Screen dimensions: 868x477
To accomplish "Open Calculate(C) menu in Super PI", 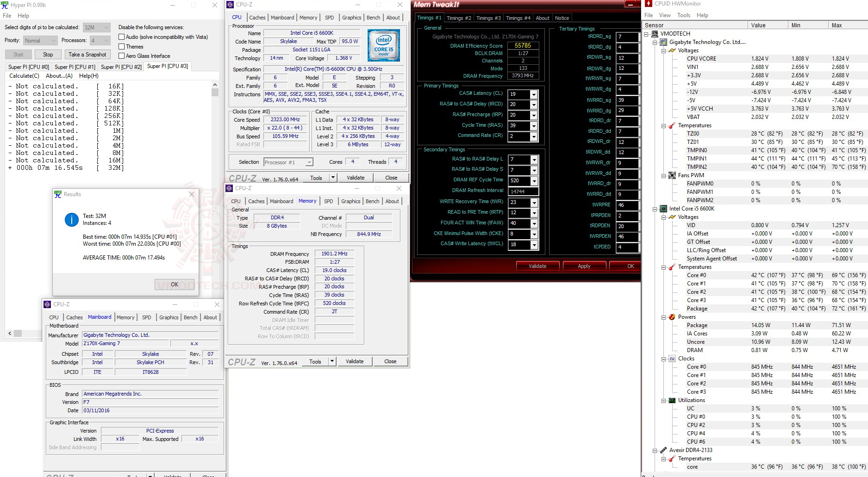I will click(25, 76).
